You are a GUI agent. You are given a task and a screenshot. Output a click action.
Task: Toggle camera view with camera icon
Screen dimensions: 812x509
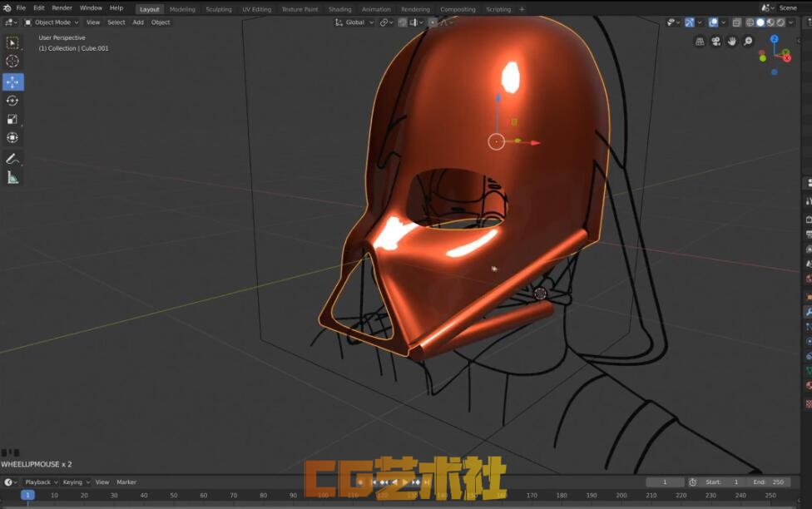(x=715, y=42)
